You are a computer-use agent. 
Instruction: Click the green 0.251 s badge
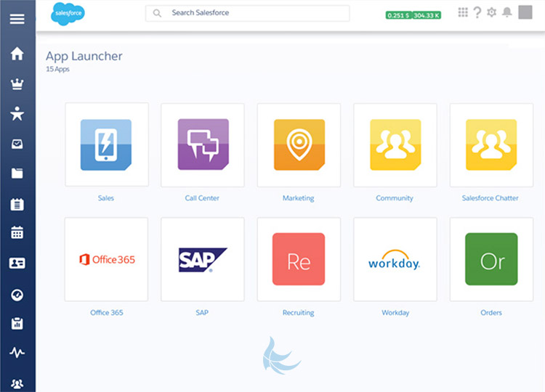pyautogui.click(x=399, y=15)
